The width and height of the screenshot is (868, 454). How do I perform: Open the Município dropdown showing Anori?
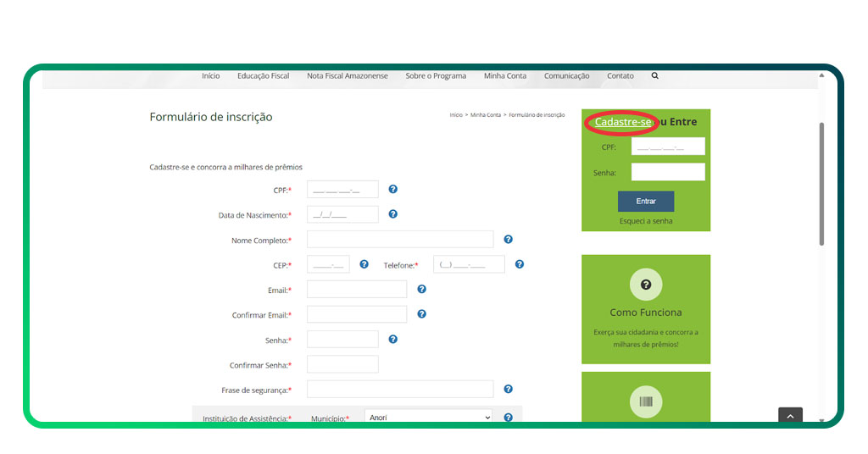tap(428, 418)
